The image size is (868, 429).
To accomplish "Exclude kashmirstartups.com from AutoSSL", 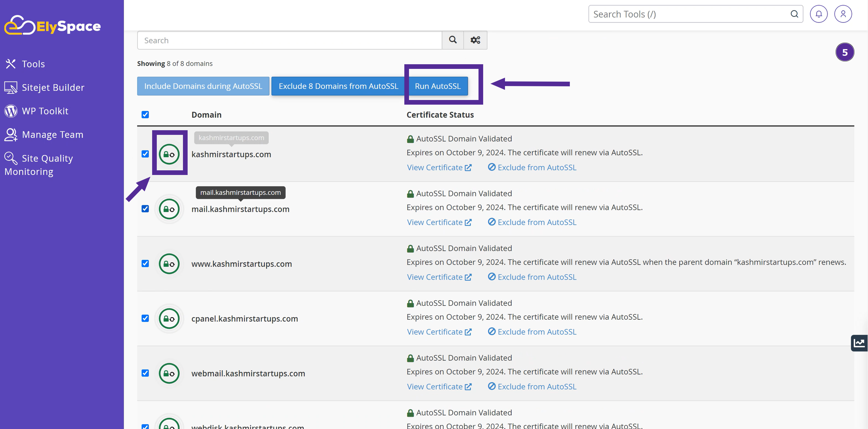I will pyautogui.click(x=532, y=167).
